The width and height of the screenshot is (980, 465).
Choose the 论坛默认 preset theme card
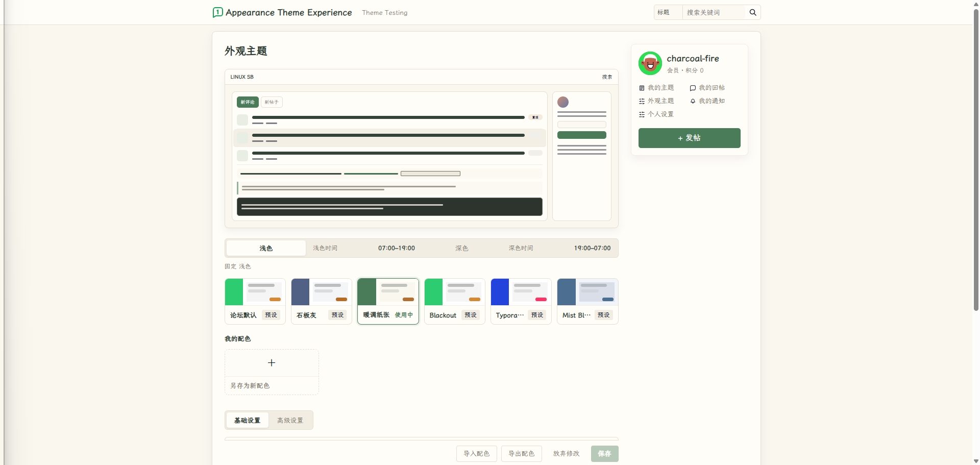pos(255,301)
